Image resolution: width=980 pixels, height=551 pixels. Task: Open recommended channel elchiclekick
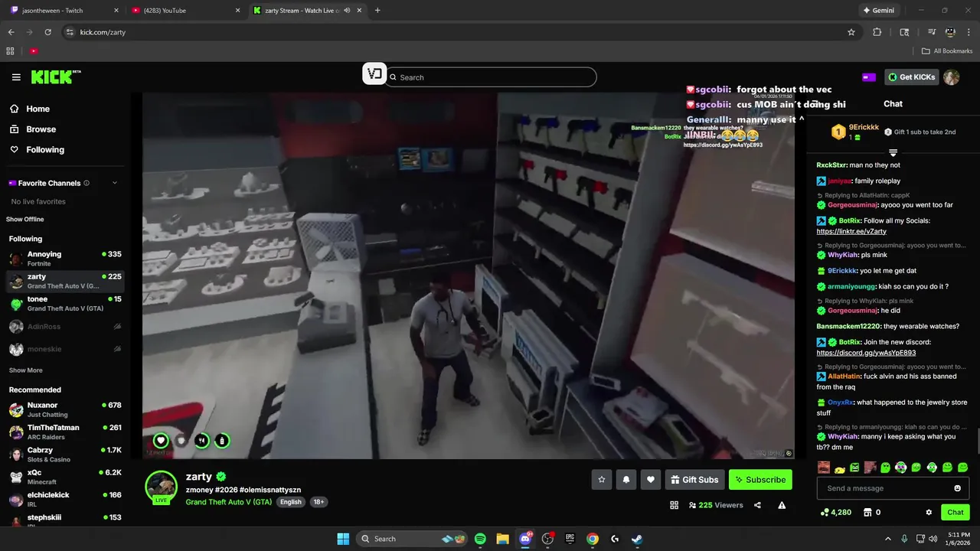pyautogui.click(x=65, y=500)
